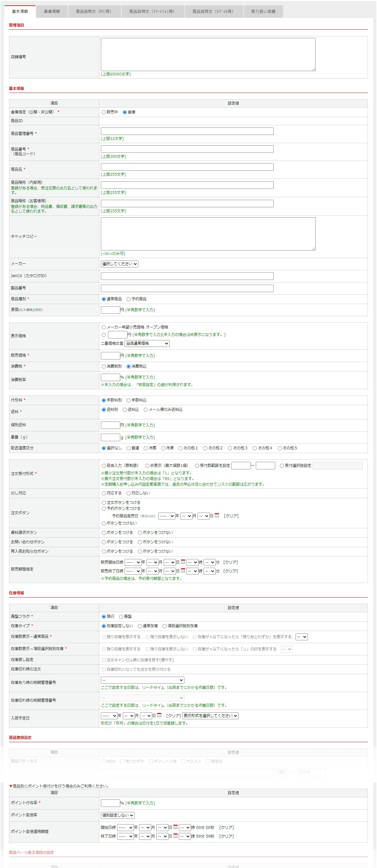Viewport: 377px width, 868px height.
Task: Switch to the 画像情報 tab
Action: 52,12
